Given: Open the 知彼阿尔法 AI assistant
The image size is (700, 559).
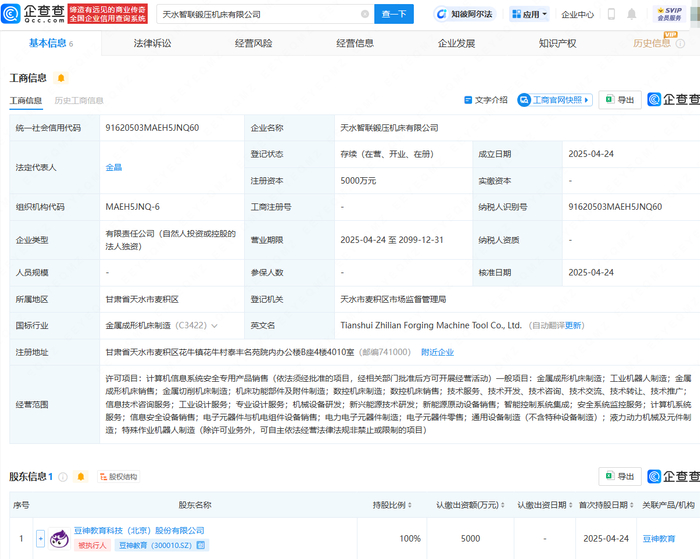Looking at the screenshot, I should [466, 14].
